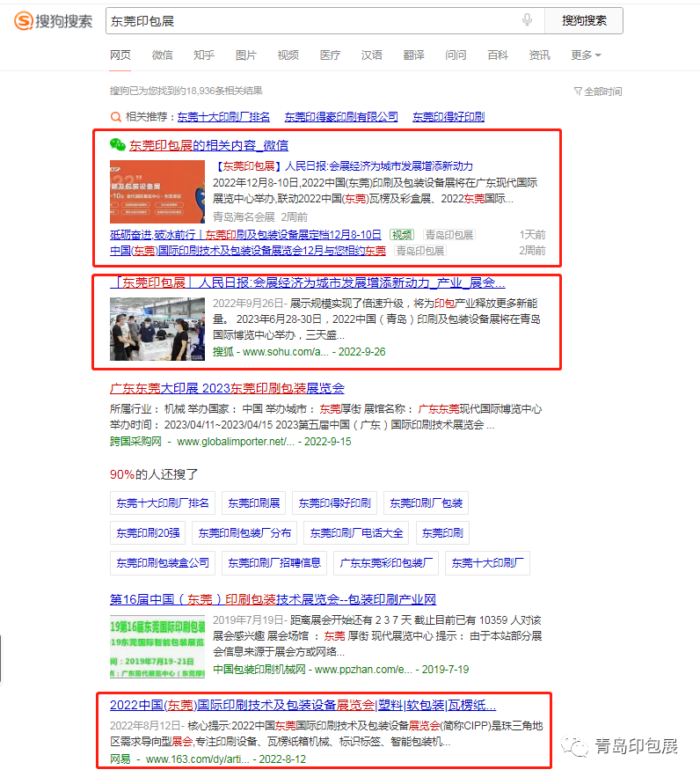Search suggested term 东莞十大印刷厂
This screenshot has width=700, height=777.
[487, 563]
